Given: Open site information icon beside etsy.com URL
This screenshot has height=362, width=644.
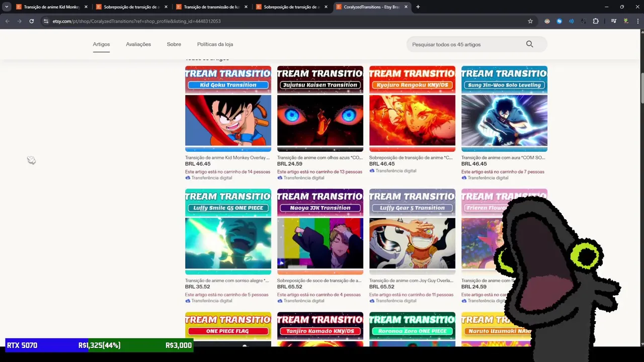Looking at the screenshot, I should pyautogui.click(x=46, y=21).
